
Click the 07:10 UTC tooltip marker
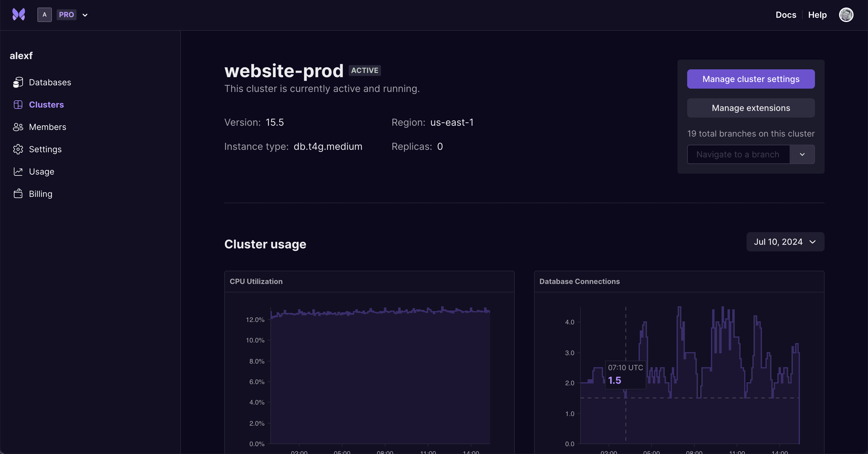tap(625, 374)
